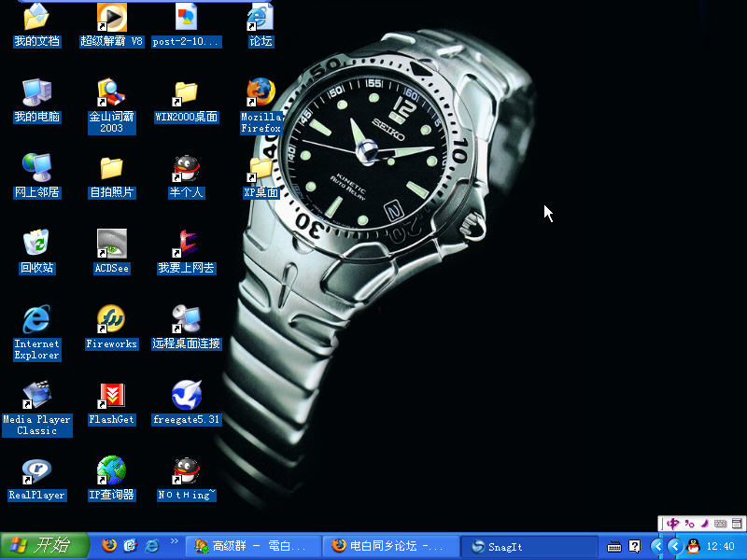747x560 pixels.
Task: Select the 我的电脑 My Computer icon
Action: point(36,93)
